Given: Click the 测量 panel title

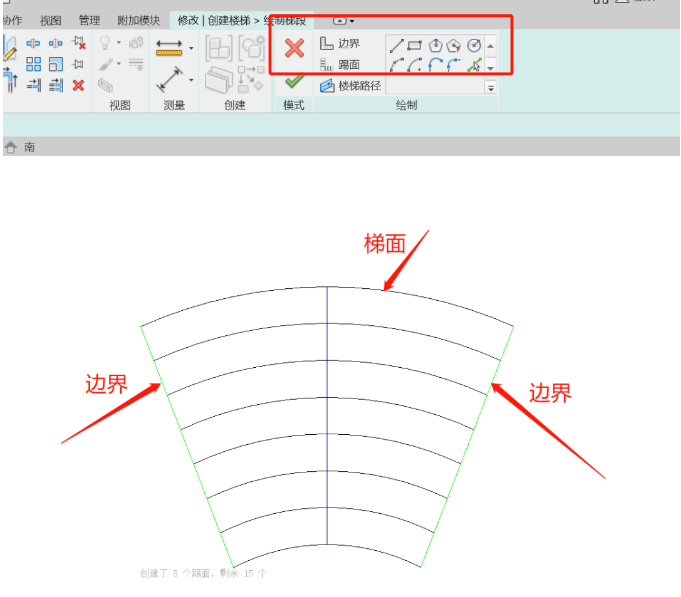Looking at the screenshot, I should coord(174,105).
